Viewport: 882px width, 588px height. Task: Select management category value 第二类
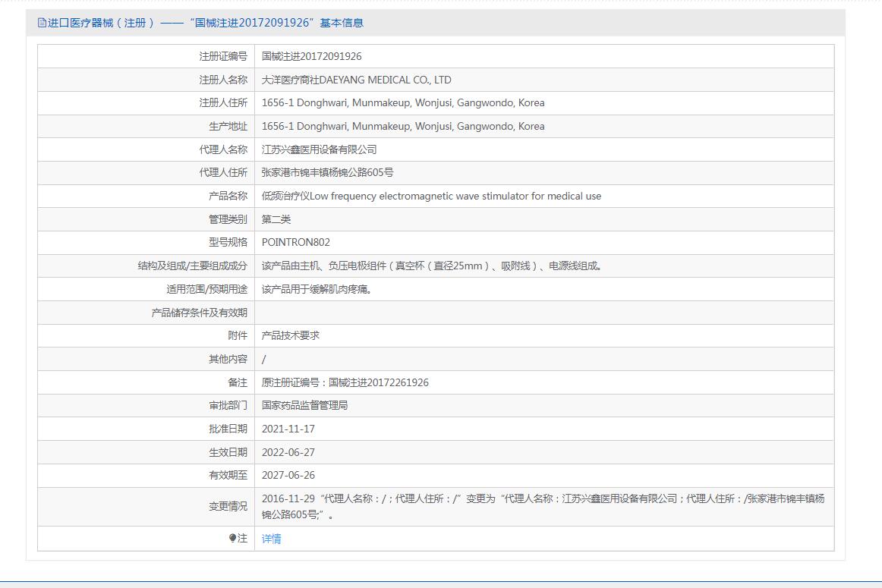276,219
